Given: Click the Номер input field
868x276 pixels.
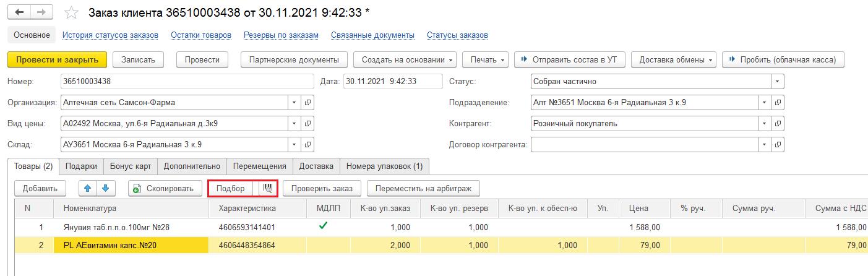Looking at the screenshot, I should coord(187,81).
